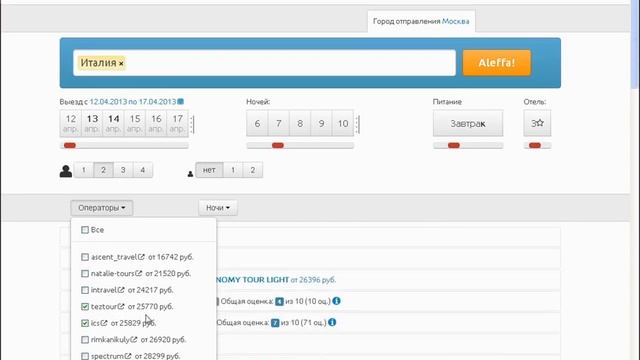The image size is (640, 360).
Task: Uncheck the ics operator checkbox
Action: 85,323
